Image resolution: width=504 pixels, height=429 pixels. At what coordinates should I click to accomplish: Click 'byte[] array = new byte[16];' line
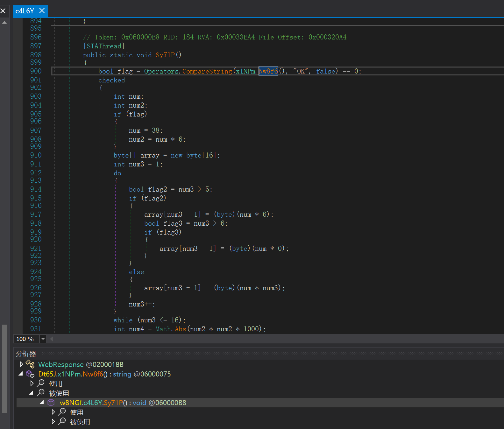tap(167, 155)
